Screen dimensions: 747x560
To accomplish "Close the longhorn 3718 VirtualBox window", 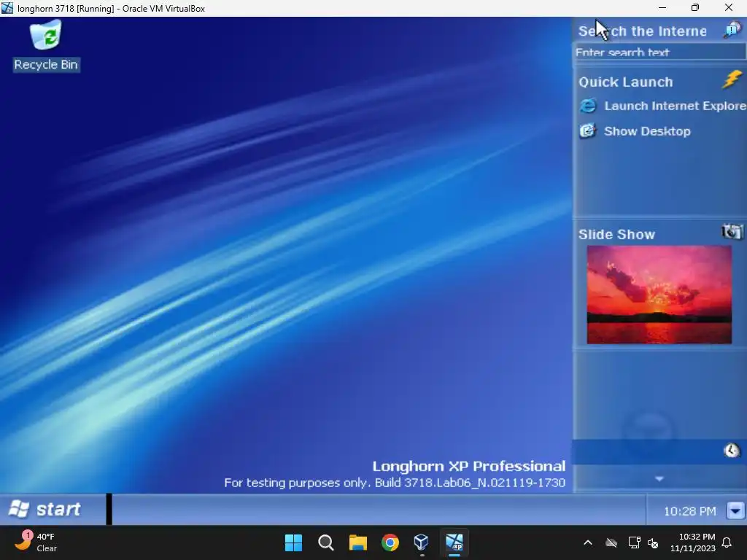I will tap(729, 7).
